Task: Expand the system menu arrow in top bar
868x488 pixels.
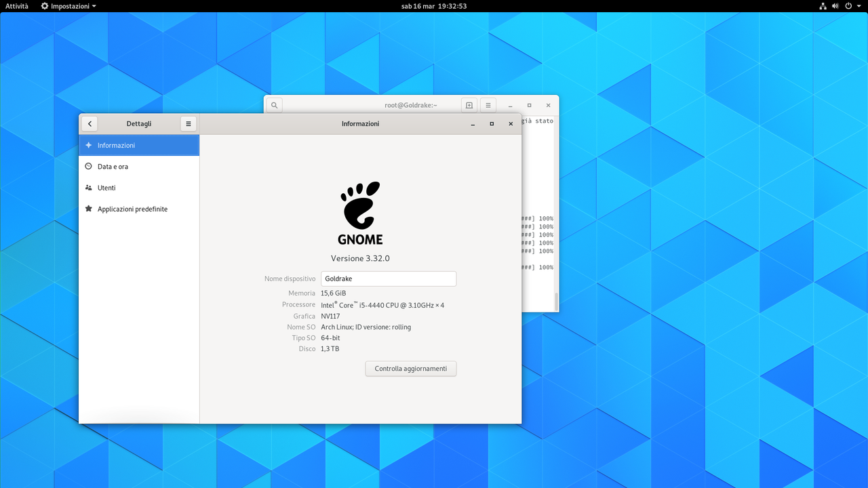Action: 859,6
